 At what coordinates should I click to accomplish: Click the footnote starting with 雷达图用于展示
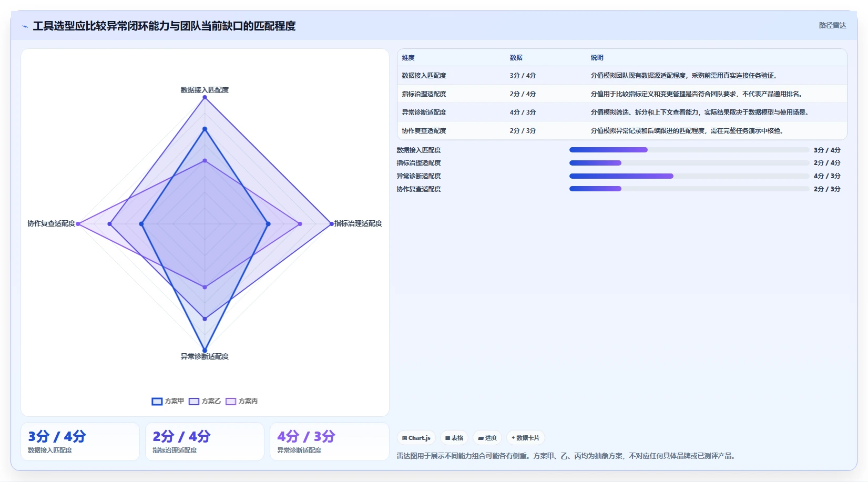566,456
